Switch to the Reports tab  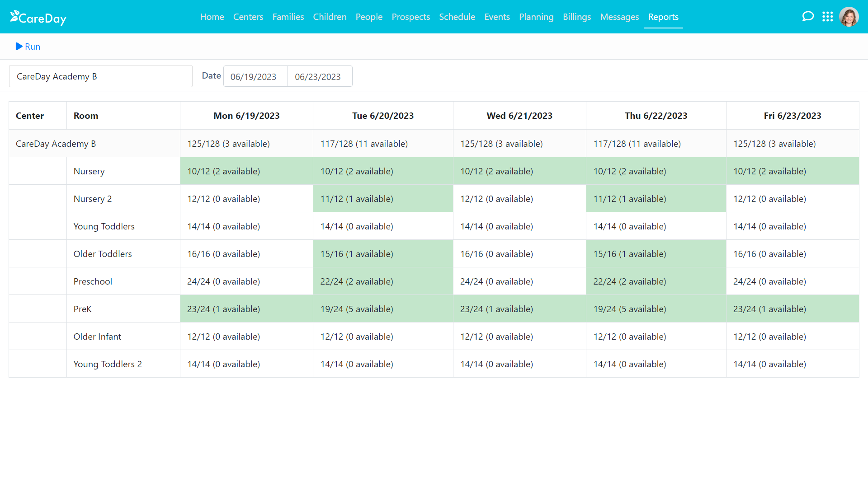663,17
